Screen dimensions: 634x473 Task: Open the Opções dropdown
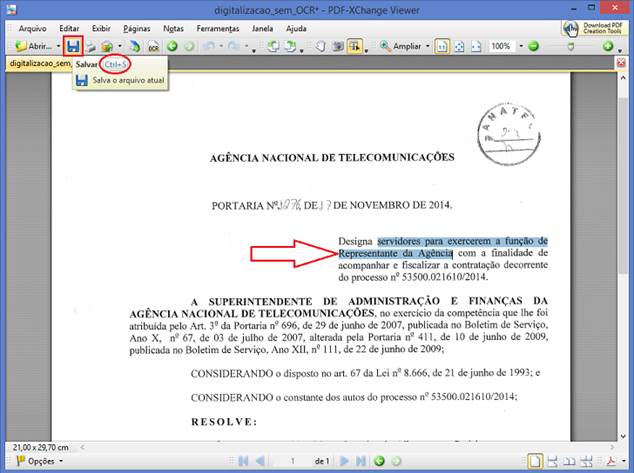coord(39,461)
